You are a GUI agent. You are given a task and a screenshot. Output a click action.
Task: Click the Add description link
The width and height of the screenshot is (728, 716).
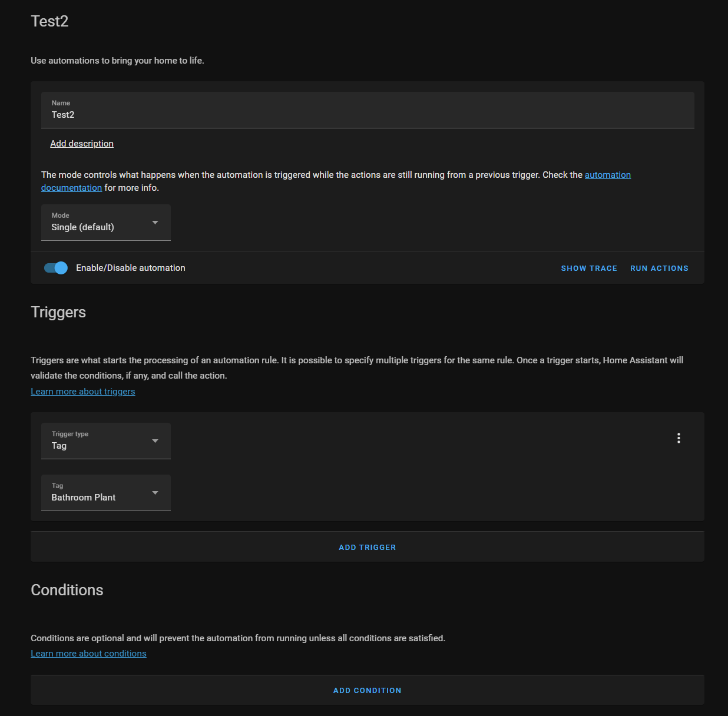pos(82,144)
